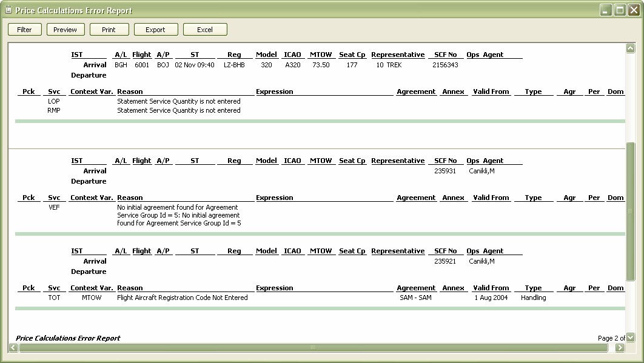
Task: Select ops agent Canikli,M beside SCF 235921
Action: pyautogui.click(x=481, y=261)
